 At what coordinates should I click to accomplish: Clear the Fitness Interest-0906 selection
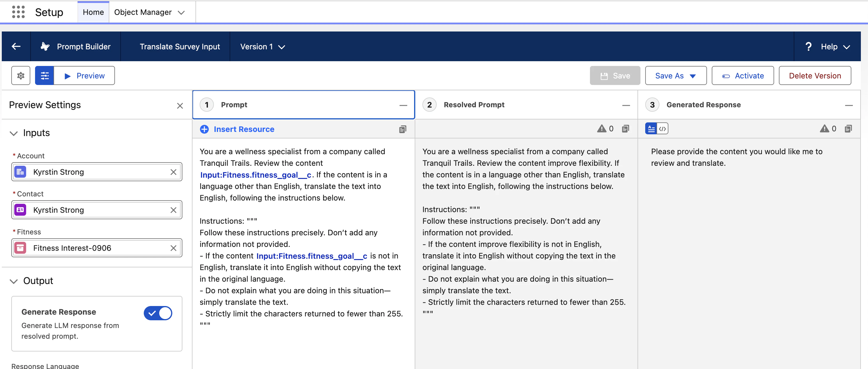[x=173, y=248]
